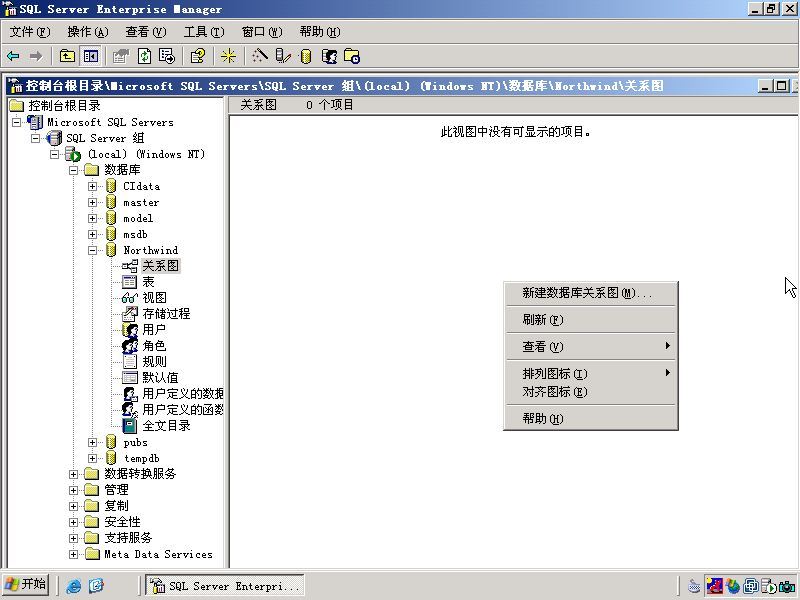Click the New Job toolbar icon
The height and width of the screenshot is (600, 800).
tap(352, 56)
